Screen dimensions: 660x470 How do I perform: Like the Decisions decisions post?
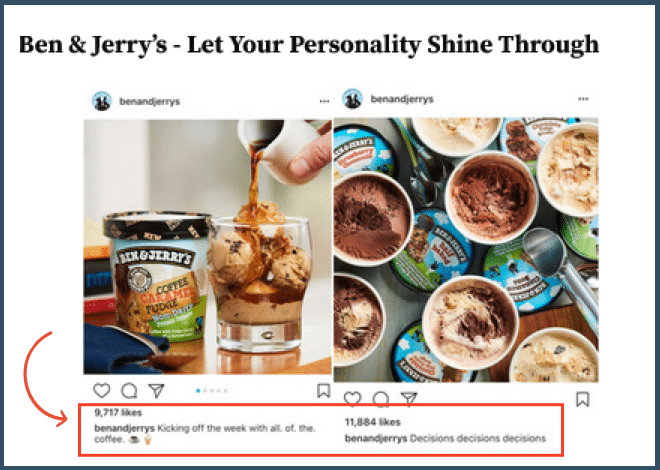[x=353, y=398]
